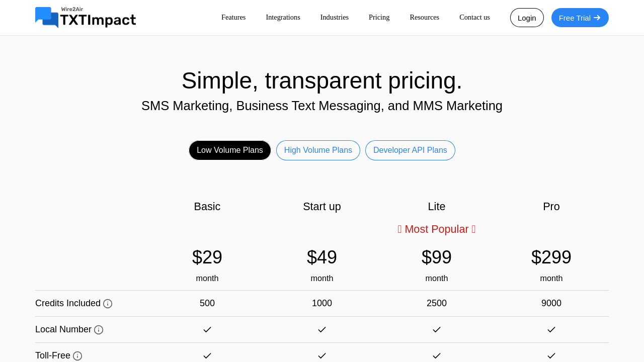Click the Login button
Screen dimensions: 644x362
click(x=527, y=18)
